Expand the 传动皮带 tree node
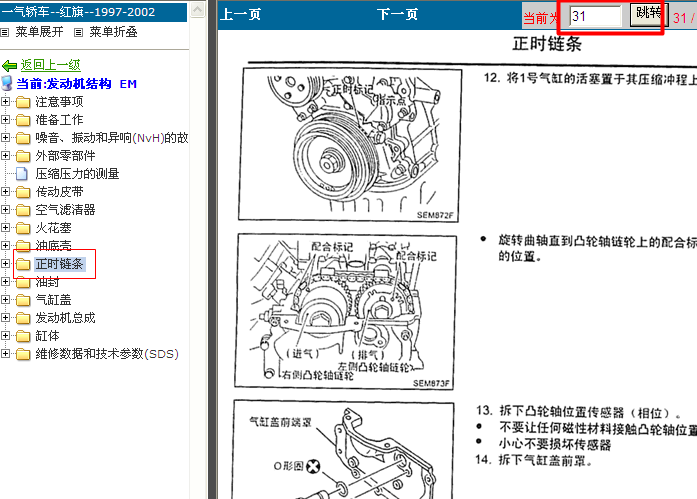697x499 pixels. click(x=5, y=192)
